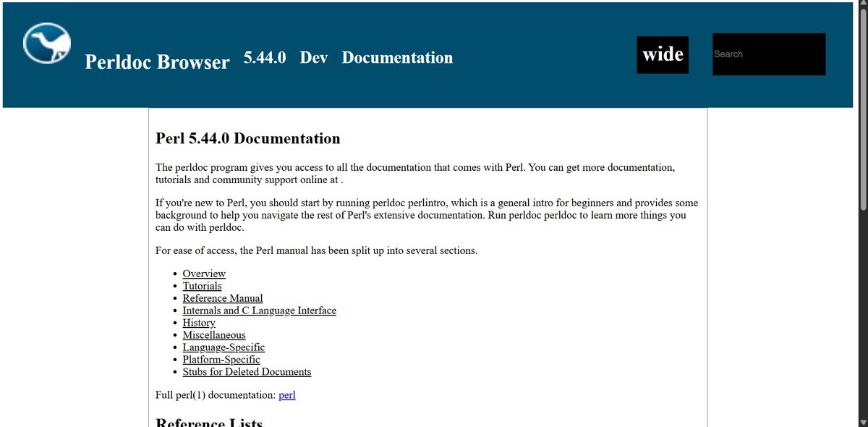Click the Perl camel logo icon
The image size is (868, 427).
point(47,43)
